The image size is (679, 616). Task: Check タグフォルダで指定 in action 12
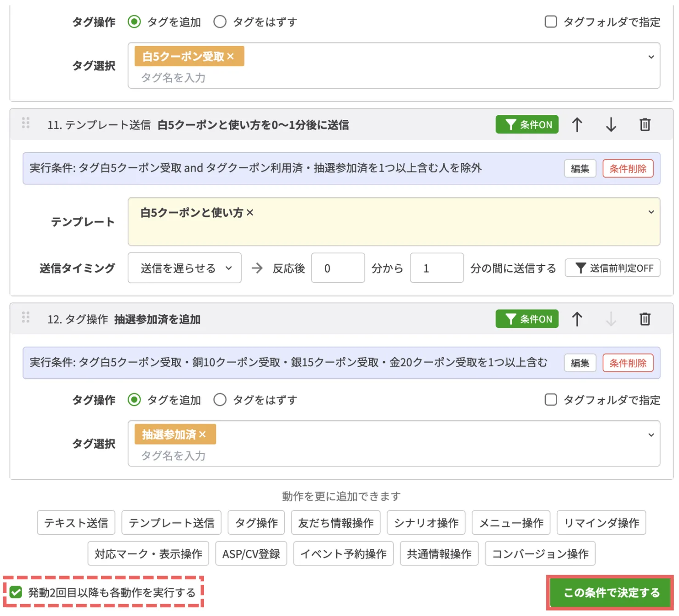(x=551, y=400)
